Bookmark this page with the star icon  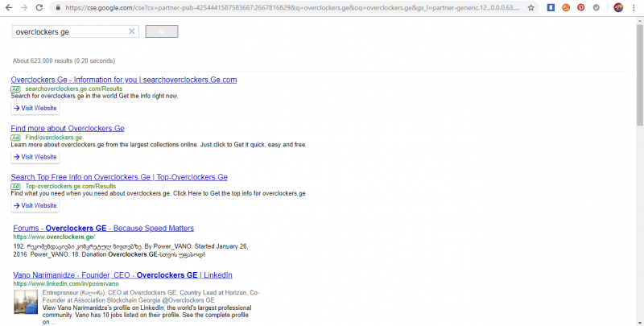pos(530,7)
